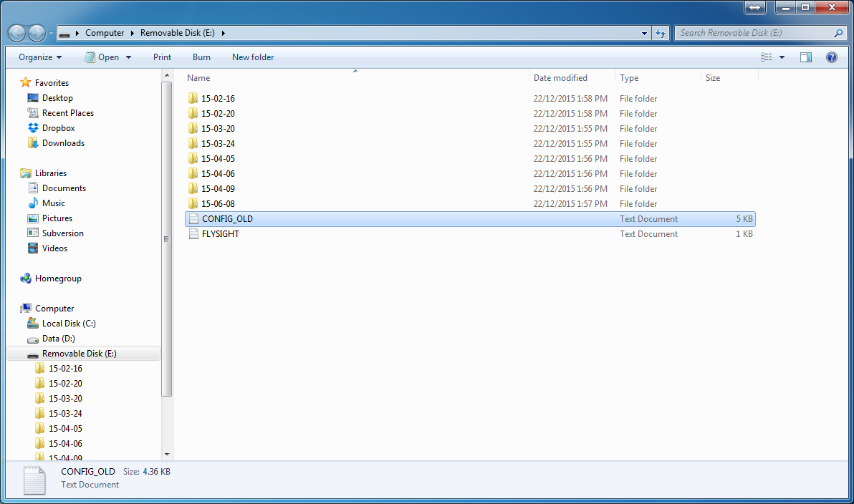Open the address bar history dropdown
Viewport: 854px width, 504px height.
tap(645, 33)
